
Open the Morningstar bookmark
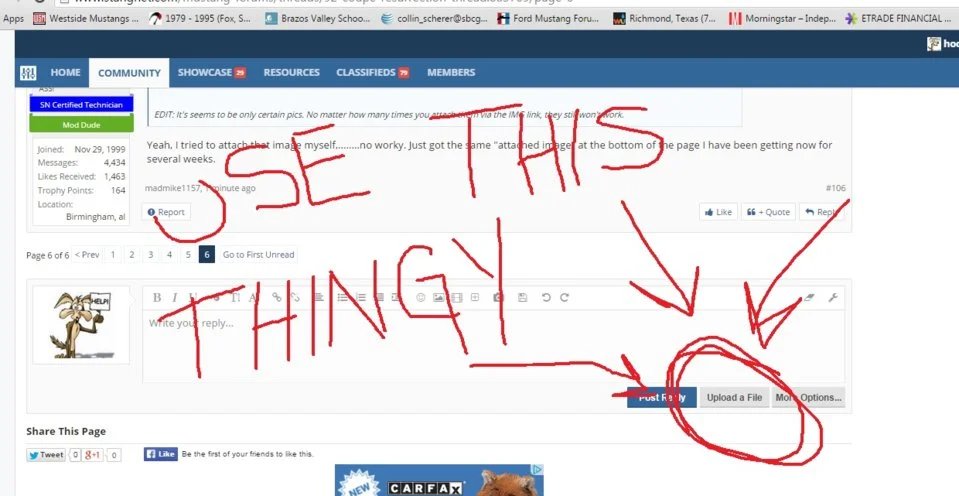click(782, 18)
